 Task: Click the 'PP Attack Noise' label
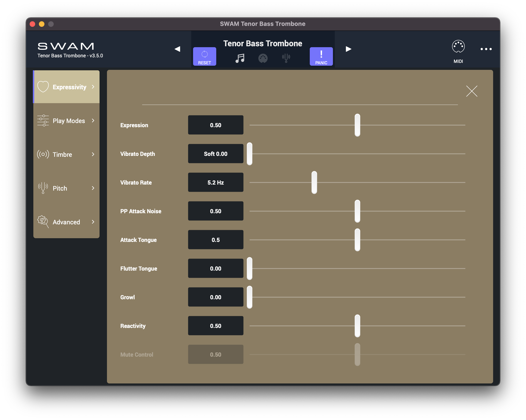(x=141, y=211)
